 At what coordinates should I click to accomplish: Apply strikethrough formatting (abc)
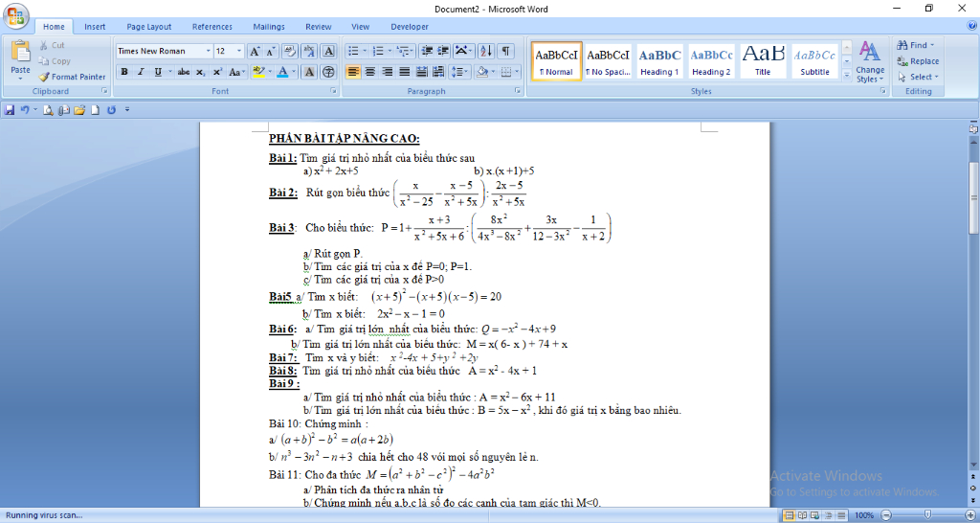tap(183, 72)
